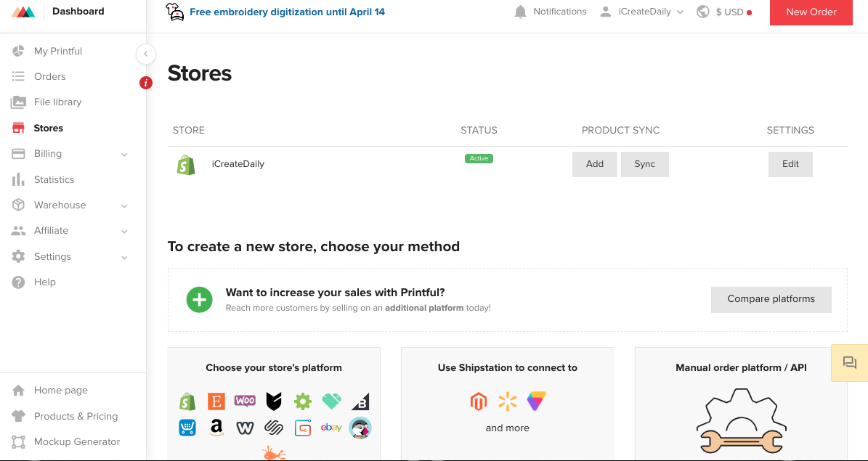Viewport: 868px width, 461px height.
Task: Click the Printful logo in the header
Action: 23,12
